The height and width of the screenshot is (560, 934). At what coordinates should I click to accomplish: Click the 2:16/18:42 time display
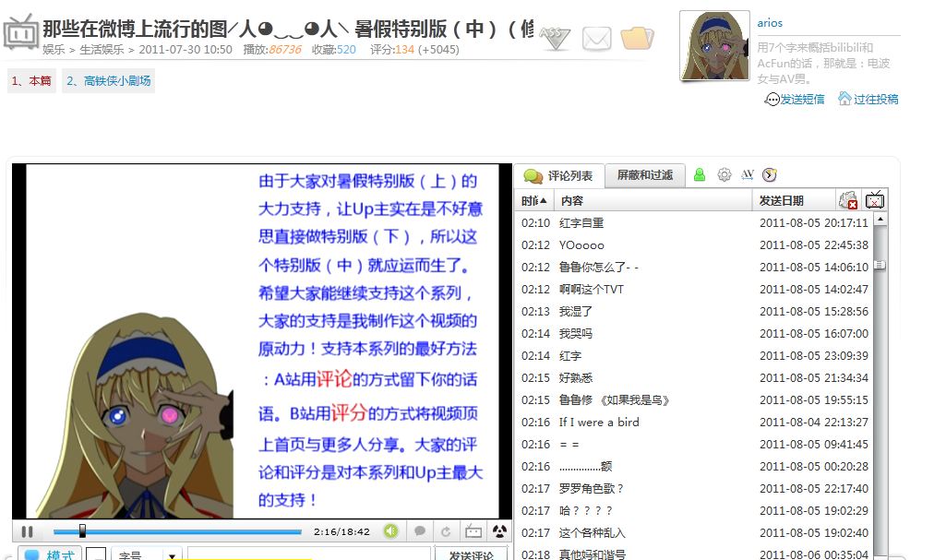(x=341, y=531)
